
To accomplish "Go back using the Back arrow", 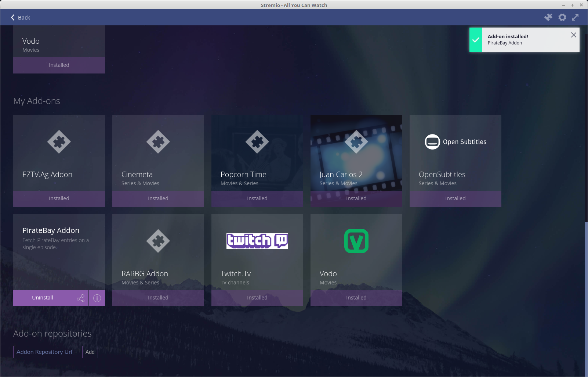I will [20, 17].
